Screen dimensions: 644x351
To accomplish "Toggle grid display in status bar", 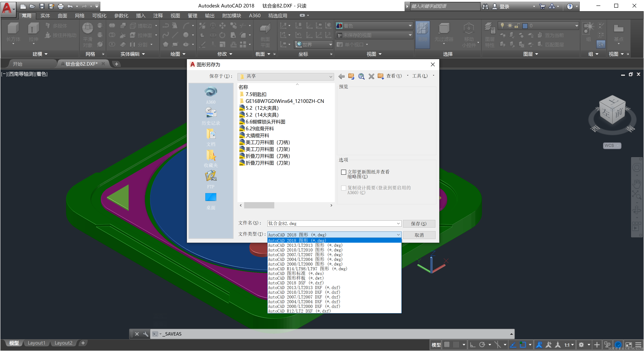I will tap(447, 345).
